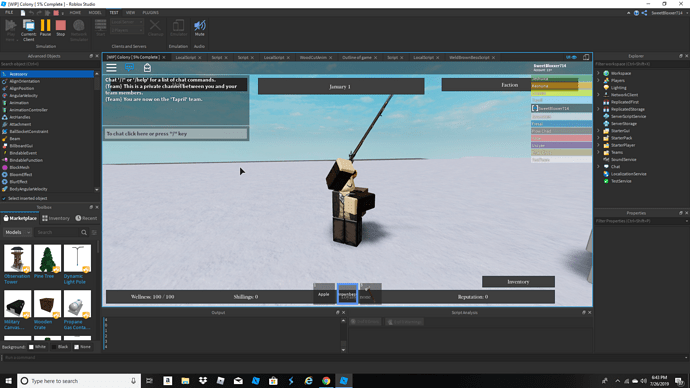Set Toolbox background to White
The height and width of the screenshot is (388, 690).
point(31,347)
